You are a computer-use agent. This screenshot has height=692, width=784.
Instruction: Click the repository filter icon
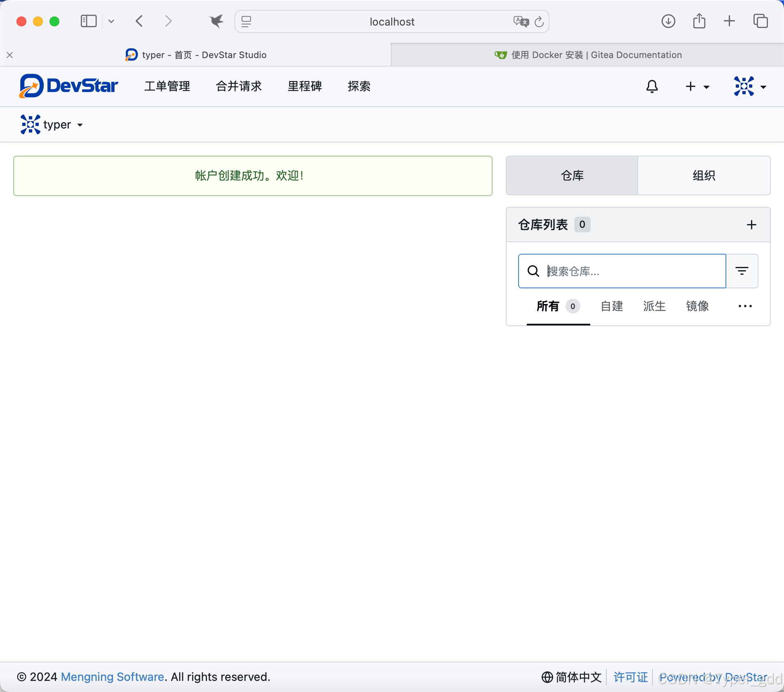pyautogui.click(x=742, y=271)
